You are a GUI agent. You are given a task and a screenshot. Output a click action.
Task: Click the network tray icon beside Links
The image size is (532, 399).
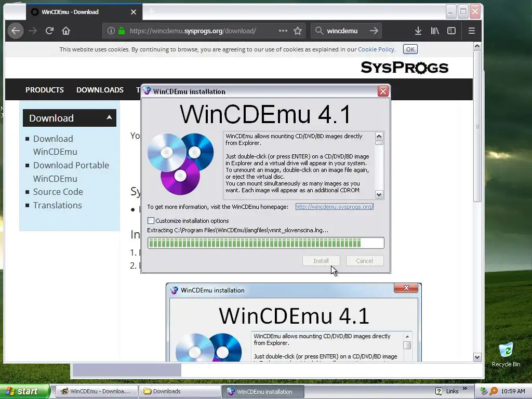pos(484,391)
